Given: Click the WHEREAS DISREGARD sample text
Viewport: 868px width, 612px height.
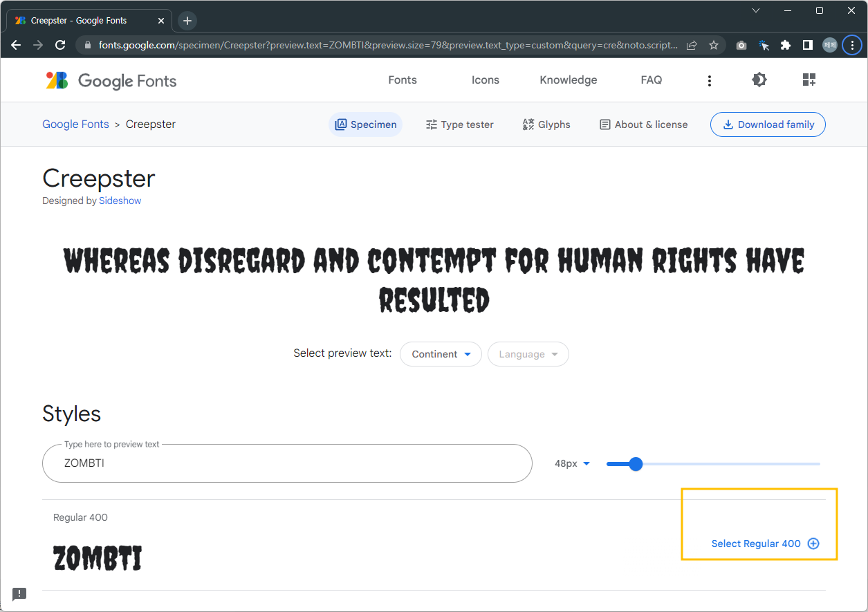Looking at the screenshot, I should click(434, 281).
